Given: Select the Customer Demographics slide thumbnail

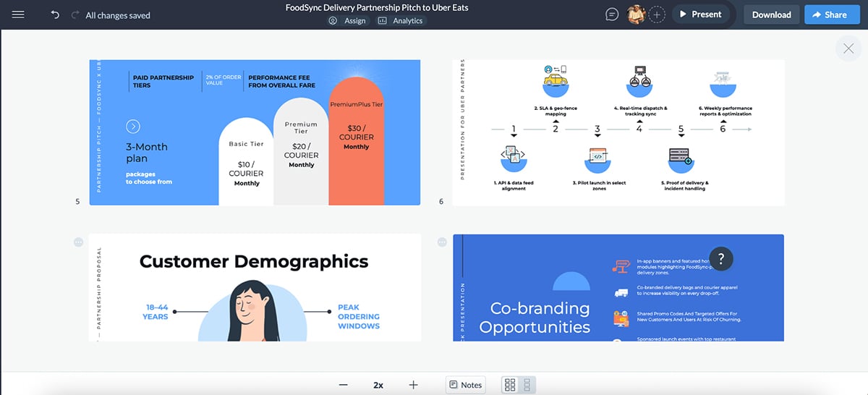Looking at the screenshot, I should (255, 287).
